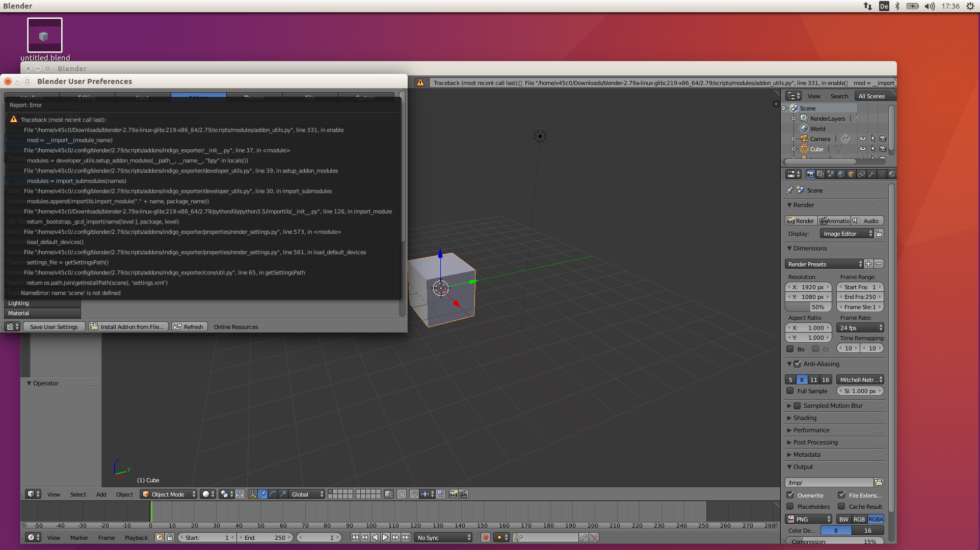This screenshot has height=550, width=980.
Task: Open the Constraints properties tab chain icon
Action: (x=861, y=174)
